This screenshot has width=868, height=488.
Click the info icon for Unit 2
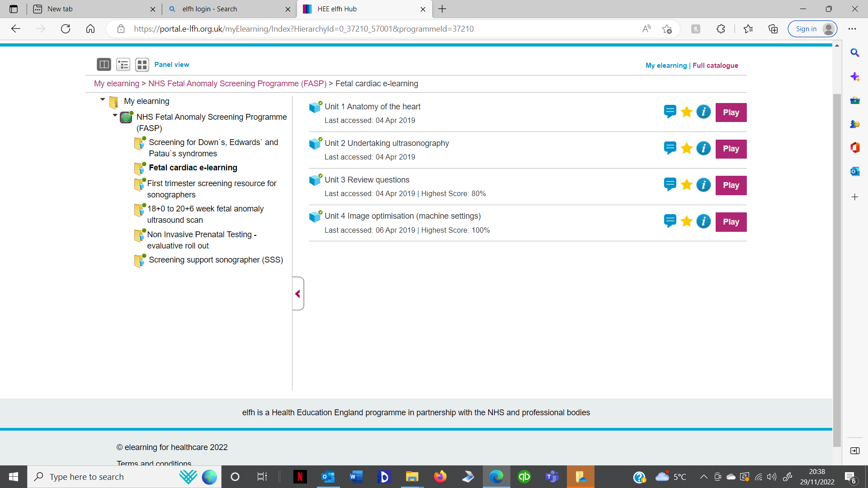pos(703,148)
